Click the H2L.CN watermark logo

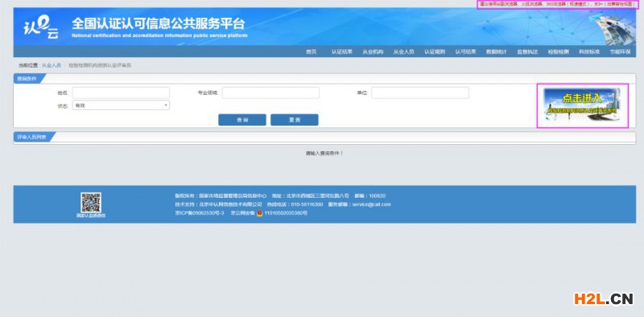click(603, 299)
